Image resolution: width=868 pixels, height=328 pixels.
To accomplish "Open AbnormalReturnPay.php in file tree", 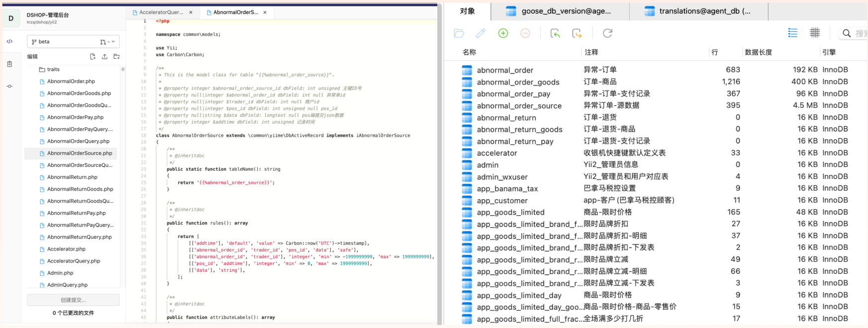I will coord(76,213).
